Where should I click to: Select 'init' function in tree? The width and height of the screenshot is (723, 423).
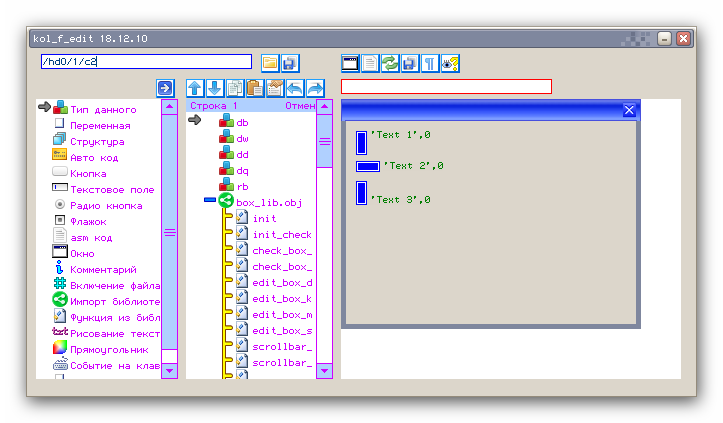(x=265, y=219)
